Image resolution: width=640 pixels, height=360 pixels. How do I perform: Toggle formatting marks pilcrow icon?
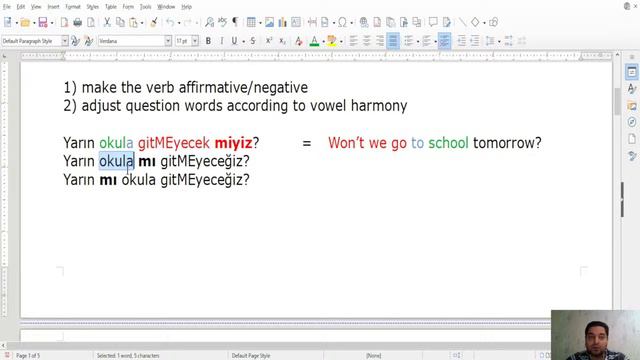[x=236, y=22]
